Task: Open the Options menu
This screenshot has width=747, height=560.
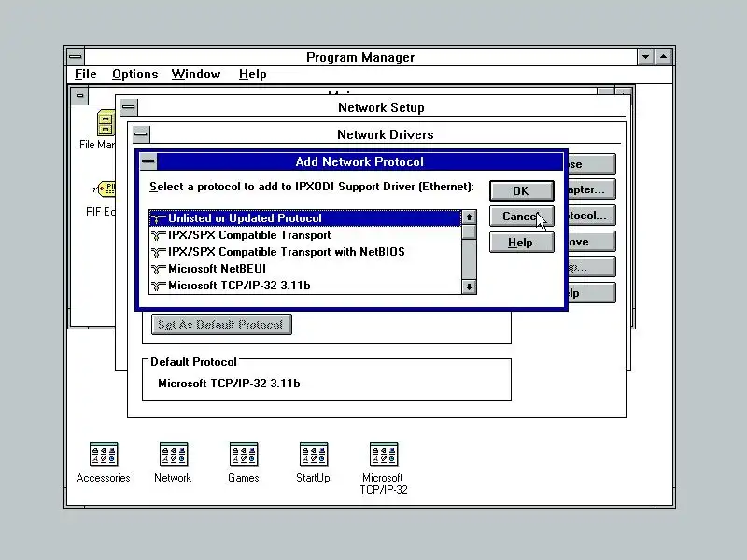Action: [x=134, y=75]
